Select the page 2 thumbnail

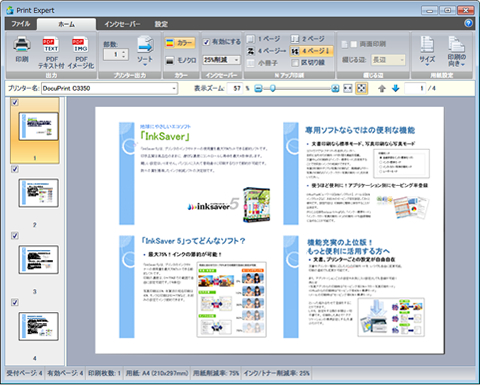pos(38,193)
